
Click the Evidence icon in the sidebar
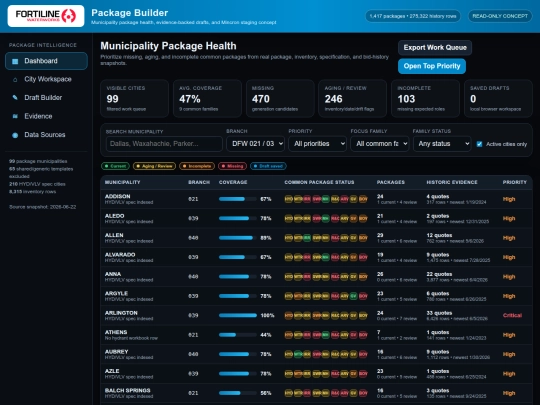(15, 116)
